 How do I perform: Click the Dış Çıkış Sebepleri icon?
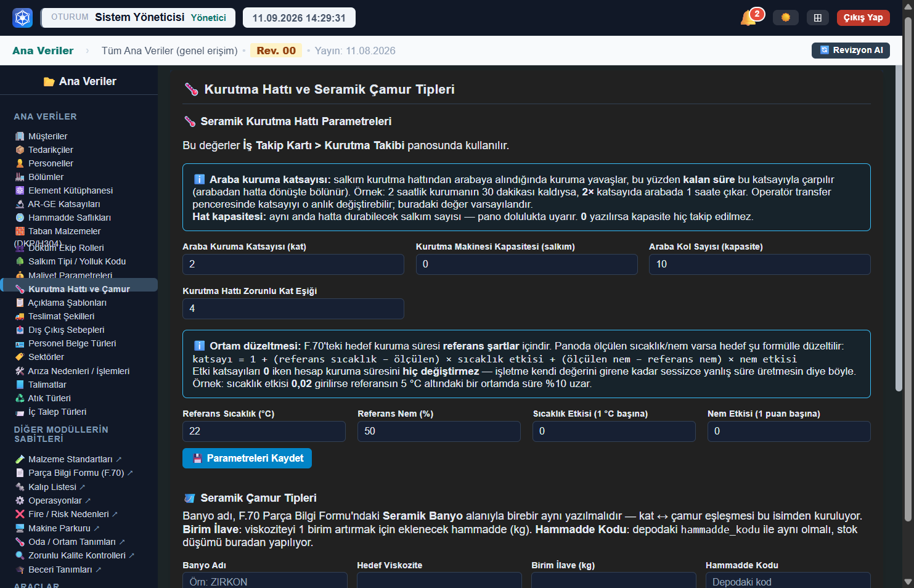20,330
